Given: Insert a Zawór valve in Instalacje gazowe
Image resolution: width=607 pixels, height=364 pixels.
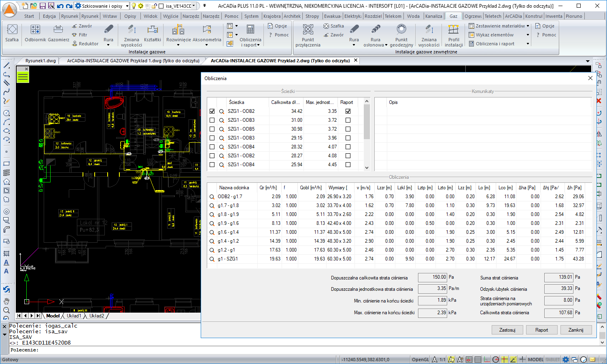Looking at the screenshot, I should click(x=82, y=26).
